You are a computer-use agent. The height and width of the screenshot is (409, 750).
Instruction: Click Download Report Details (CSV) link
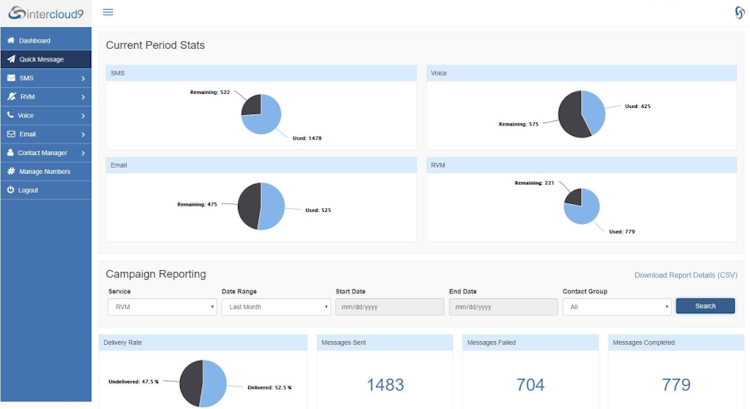pos(685,275)
